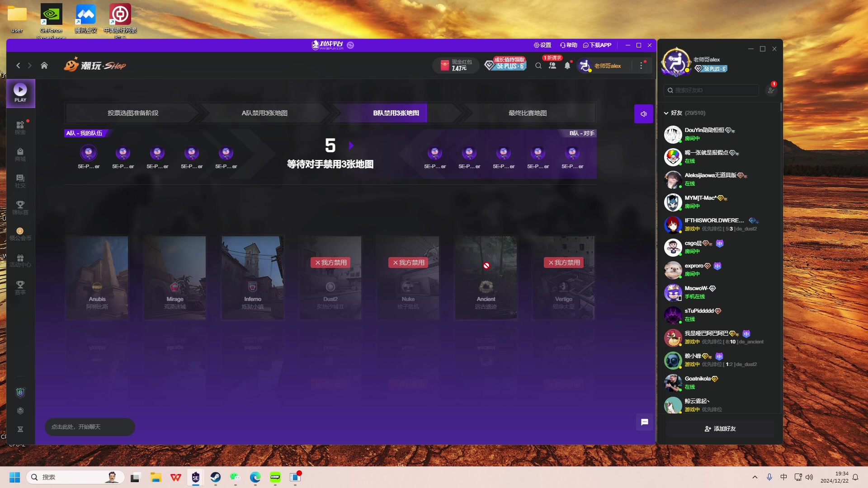Open the 商城 shop sidebar icon
This screenshot has height=488, width=868.
tap(20, 155)
